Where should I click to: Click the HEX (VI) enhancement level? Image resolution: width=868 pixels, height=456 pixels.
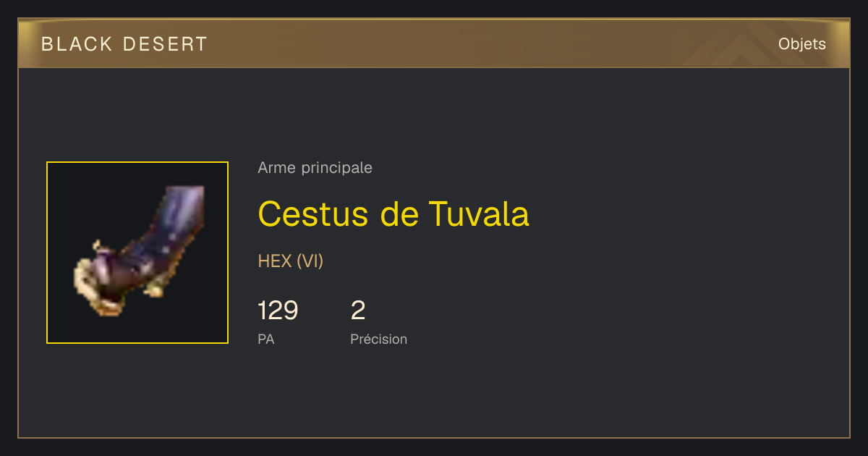point(291,261)
